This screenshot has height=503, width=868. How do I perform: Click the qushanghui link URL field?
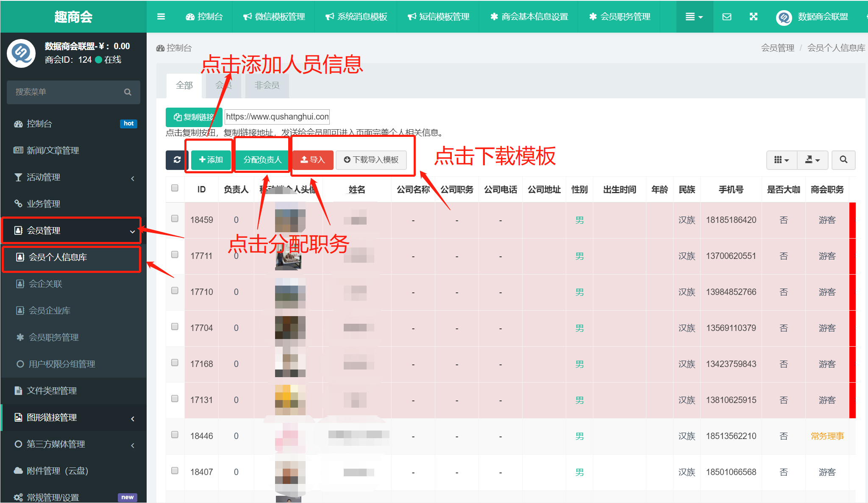pyautogui.click(x=277, y=117)
